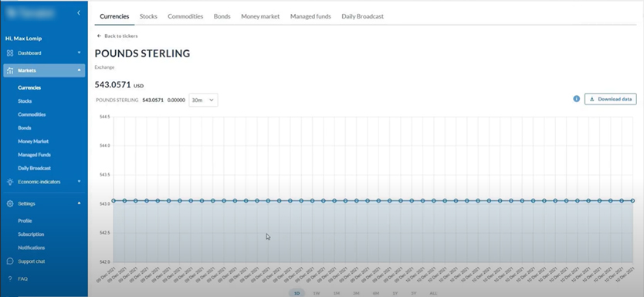Select the 1D time range

(297, 293)
